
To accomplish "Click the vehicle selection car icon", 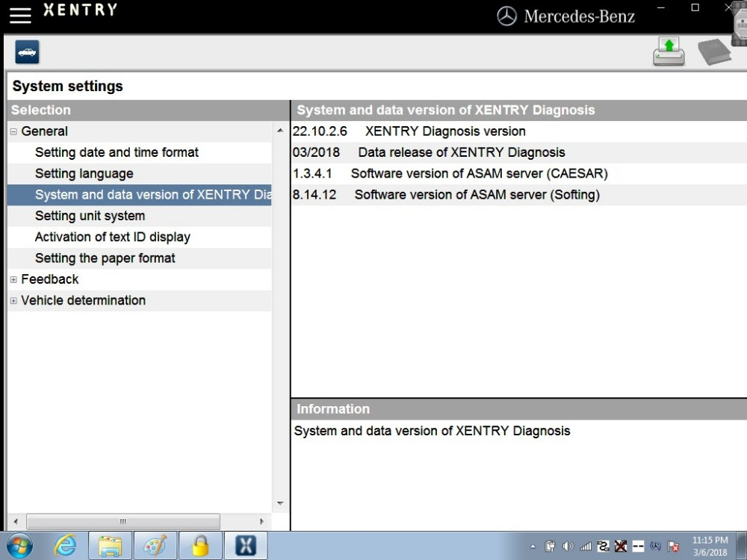I will 27,52.
